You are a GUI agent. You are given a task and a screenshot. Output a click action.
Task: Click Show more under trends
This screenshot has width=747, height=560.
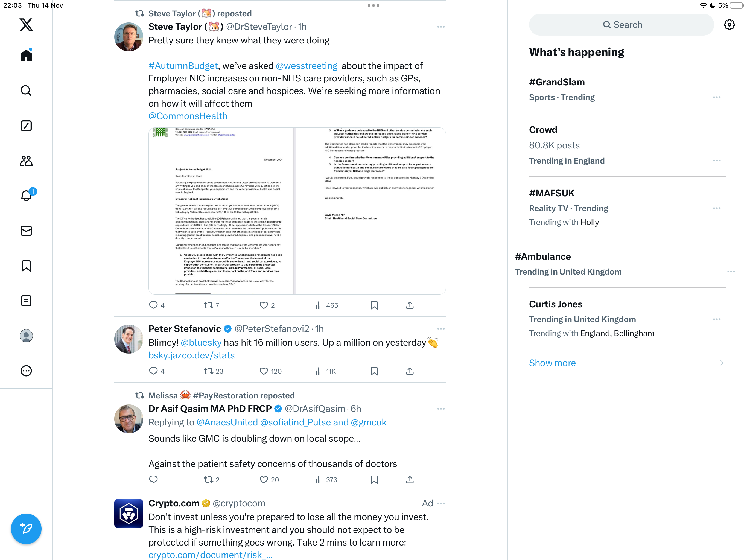[x=552, y=363]
